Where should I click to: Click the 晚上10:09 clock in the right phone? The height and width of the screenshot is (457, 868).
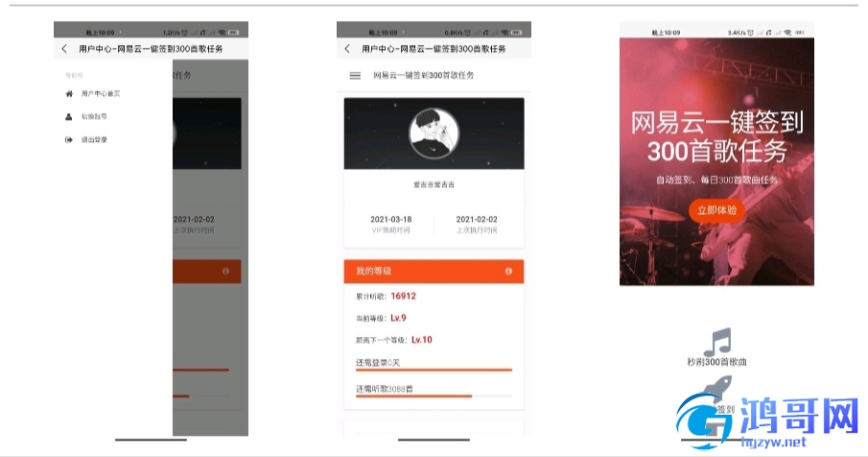(x=666, y=33)
